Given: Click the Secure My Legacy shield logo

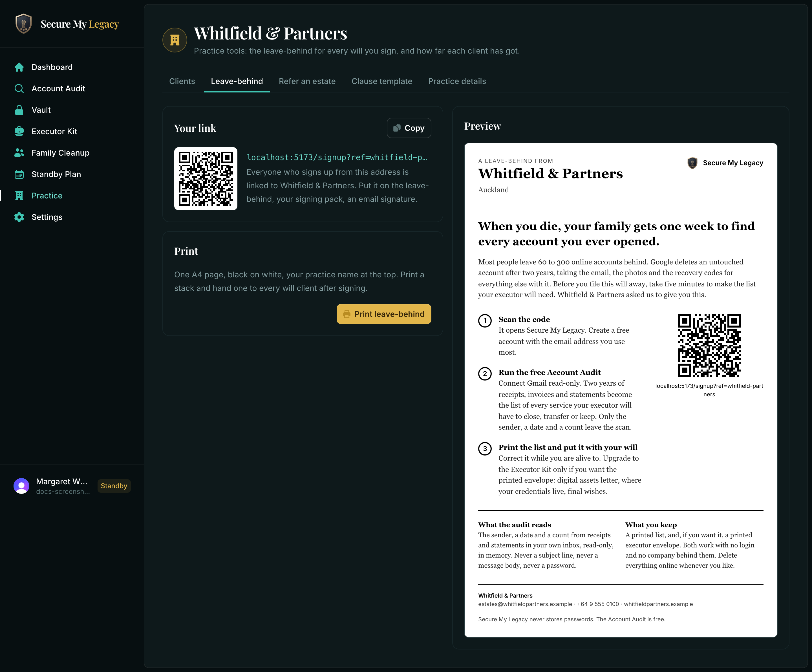Looking at the screenshot, I should pyautogui.click(x=24, y=24).
